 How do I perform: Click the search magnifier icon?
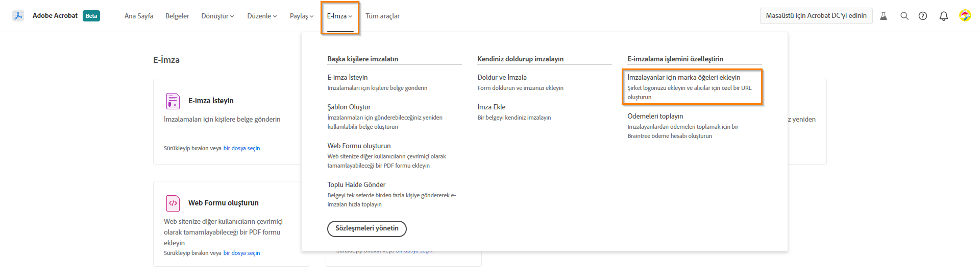(904, 16)
